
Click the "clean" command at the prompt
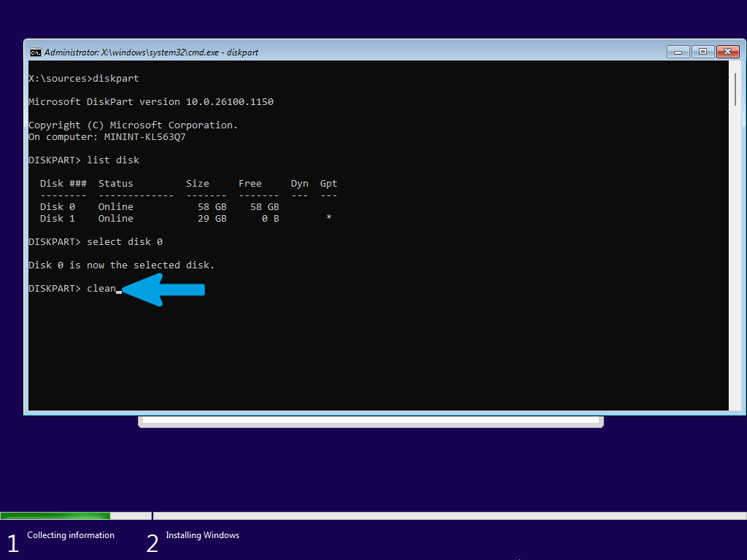101,289
